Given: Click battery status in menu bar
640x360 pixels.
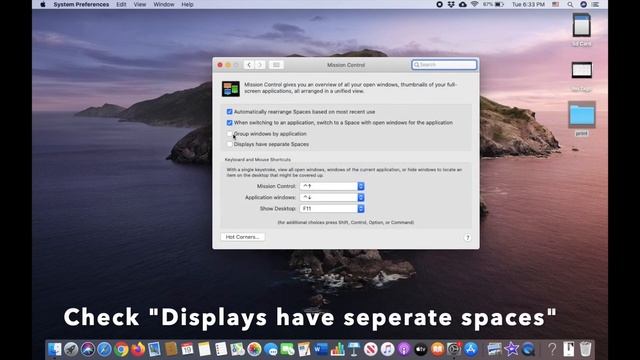Looking at the screenshot, I should tap(494, 4).
